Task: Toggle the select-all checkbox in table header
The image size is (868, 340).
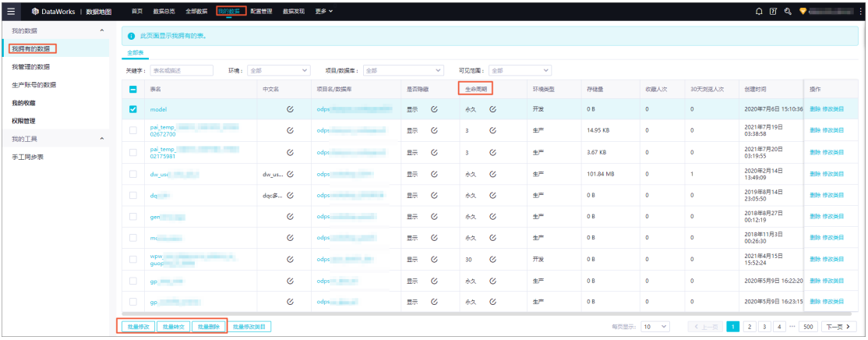Action: click(133, 89)
